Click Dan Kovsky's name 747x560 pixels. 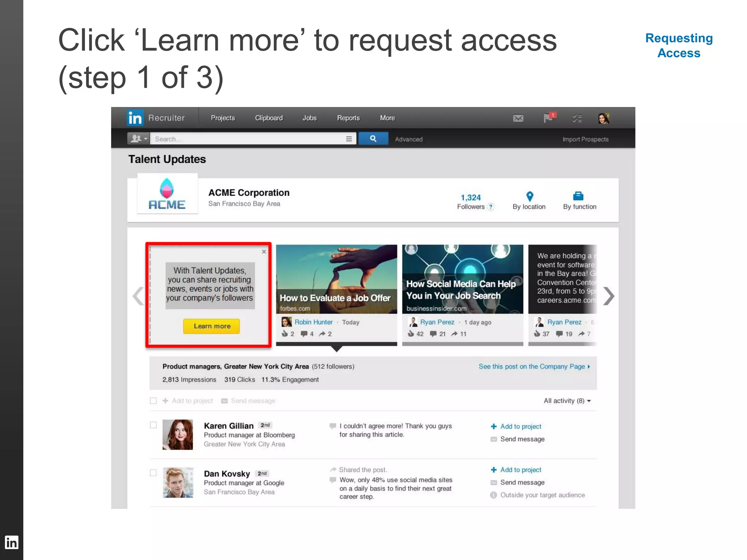point(227,474)
